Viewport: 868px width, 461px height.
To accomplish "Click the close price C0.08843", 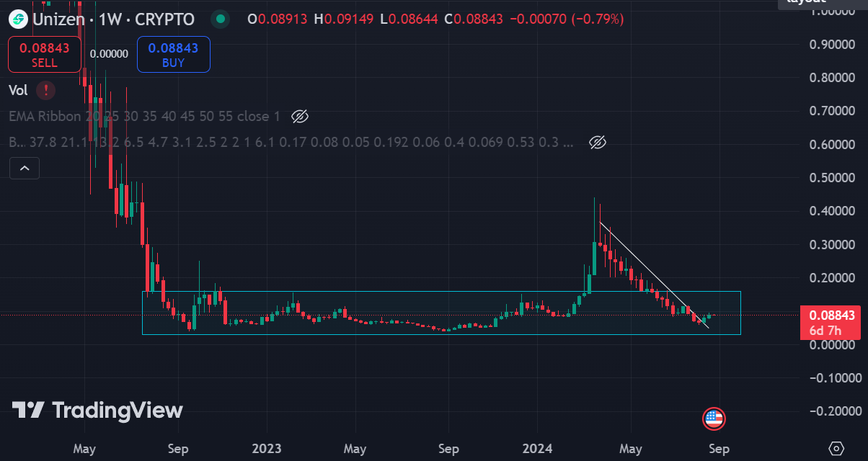I will [x=474, y=19].
